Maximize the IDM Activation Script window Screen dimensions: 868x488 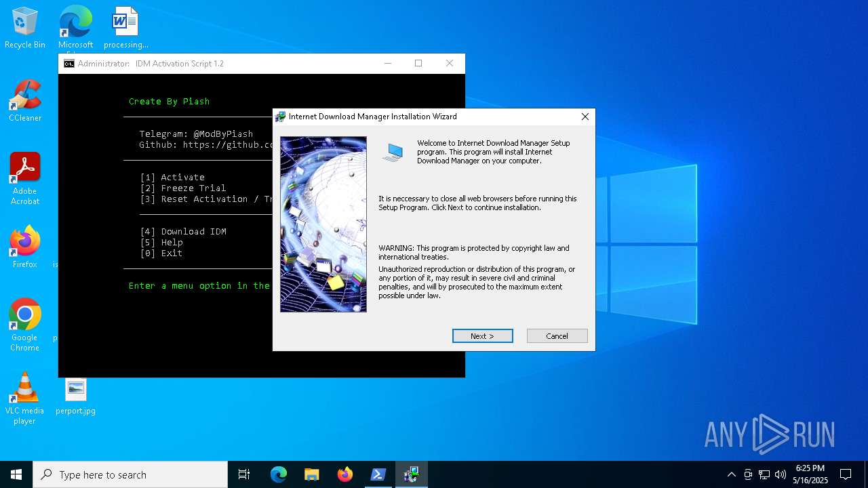(418, 64)
